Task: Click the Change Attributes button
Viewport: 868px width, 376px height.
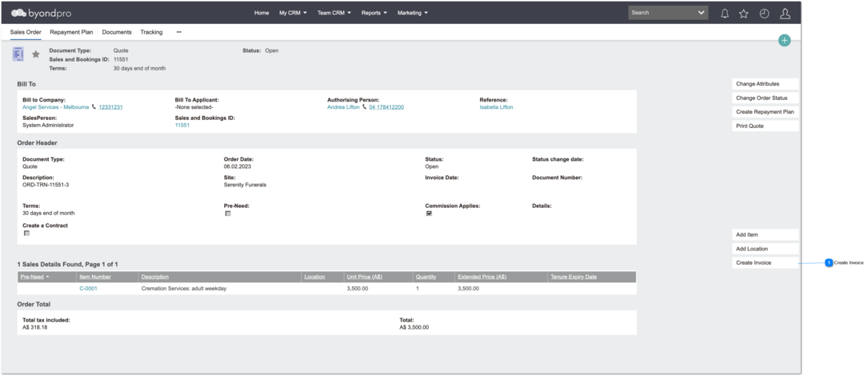Action: click(x=765, y=84)
